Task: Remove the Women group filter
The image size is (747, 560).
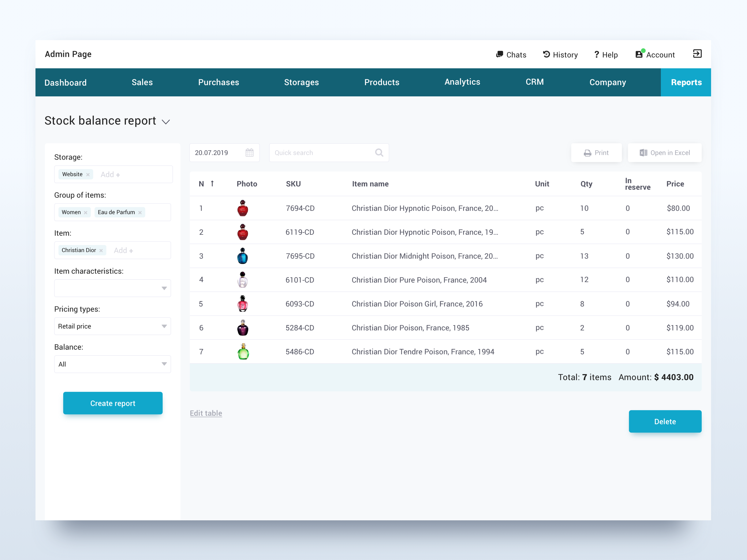Action: tap(85, 212)
